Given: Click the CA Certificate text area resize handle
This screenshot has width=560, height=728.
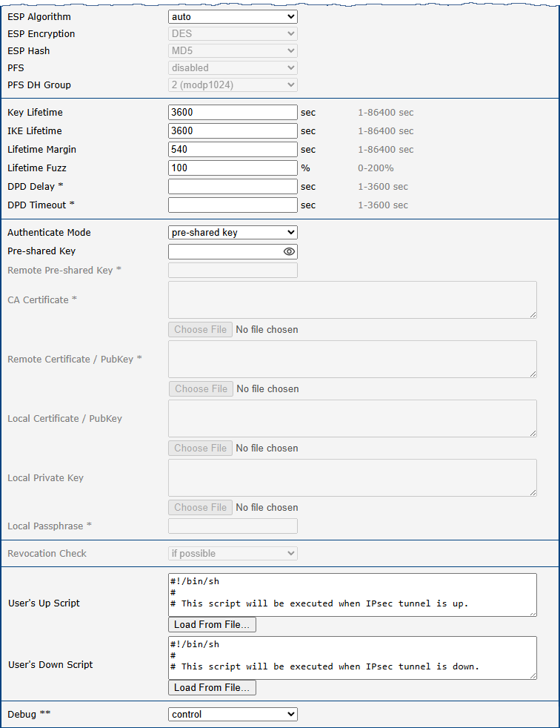Looking at the screenshot, I should (533, 315).
